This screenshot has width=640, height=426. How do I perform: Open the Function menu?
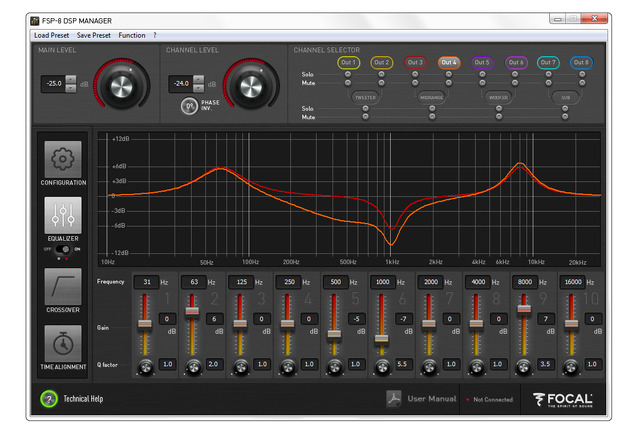tap(132, 35)
